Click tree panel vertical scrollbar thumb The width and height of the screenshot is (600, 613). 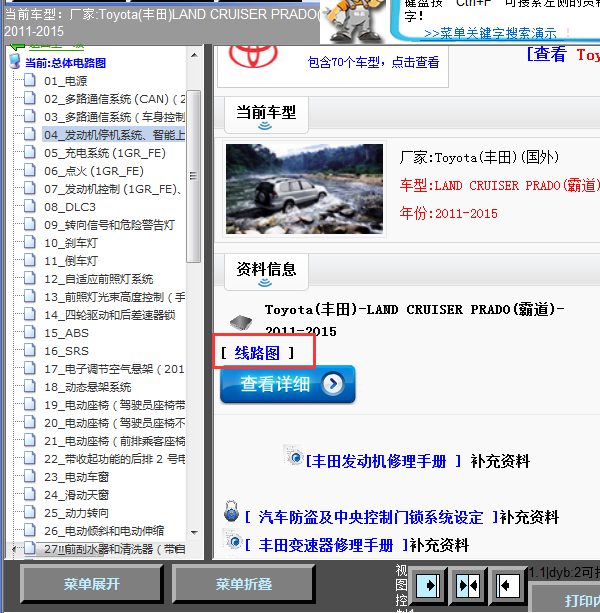[x=193, y=176]
